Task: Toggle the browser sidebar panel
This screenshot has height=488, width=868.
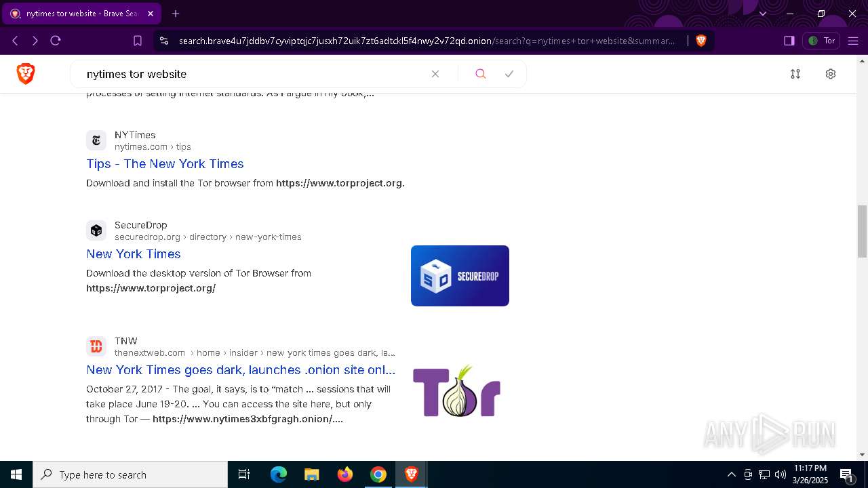Action: tap(789, 41)
